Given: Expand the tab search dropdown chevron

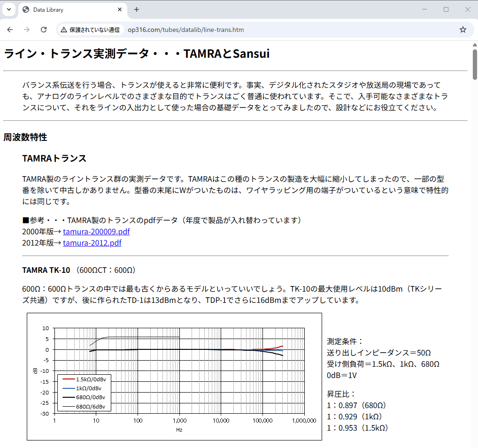Looking at the screenshot, I should click(8, 9).
